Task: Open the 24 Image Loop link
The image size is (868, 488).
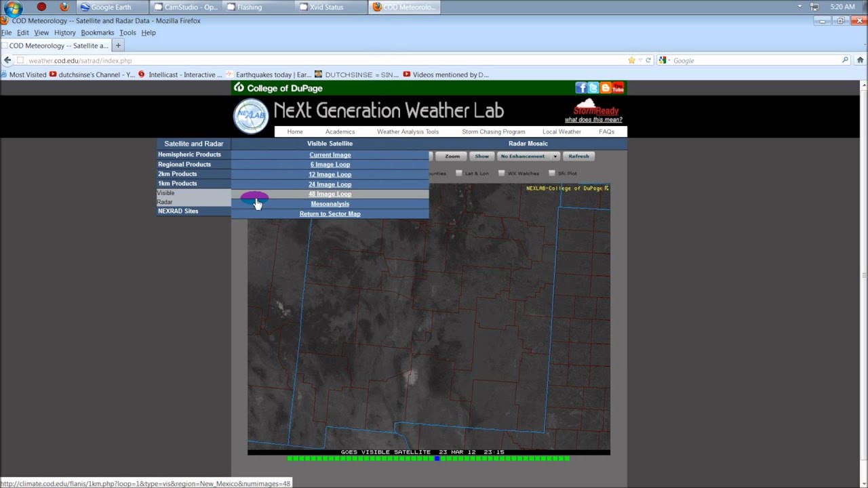Action: (330, 184)
